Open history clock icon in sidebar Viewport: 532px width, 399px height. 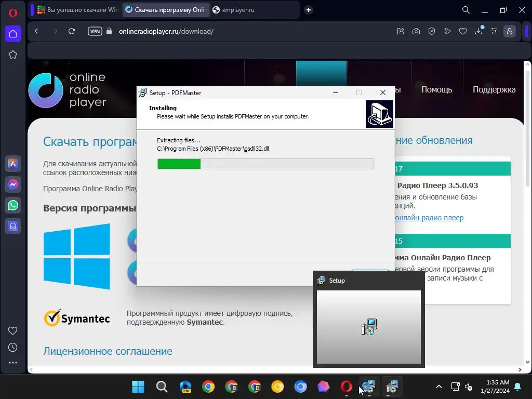13,347
